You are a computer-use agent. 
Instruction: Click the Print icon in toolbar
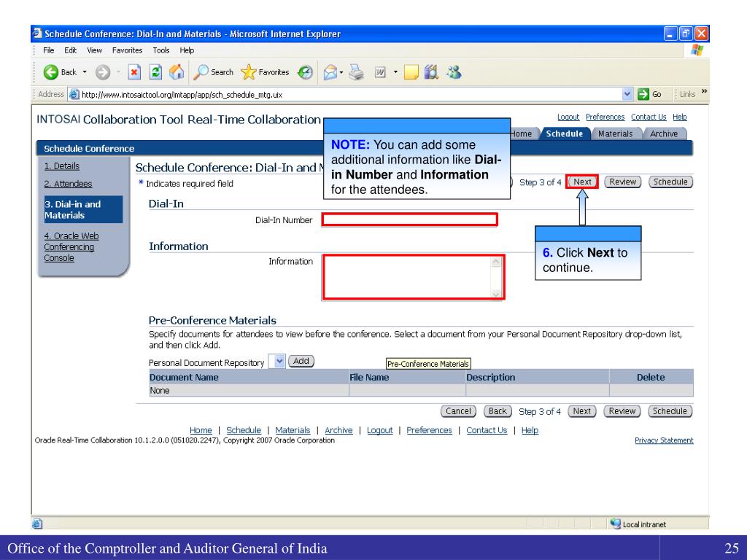(356, 72)
